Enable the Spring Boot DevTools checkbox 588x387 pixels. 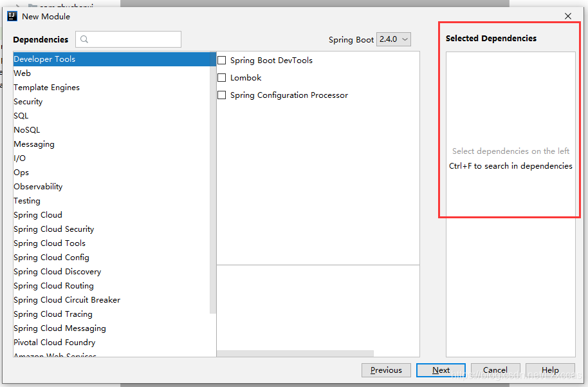[222, 61]
